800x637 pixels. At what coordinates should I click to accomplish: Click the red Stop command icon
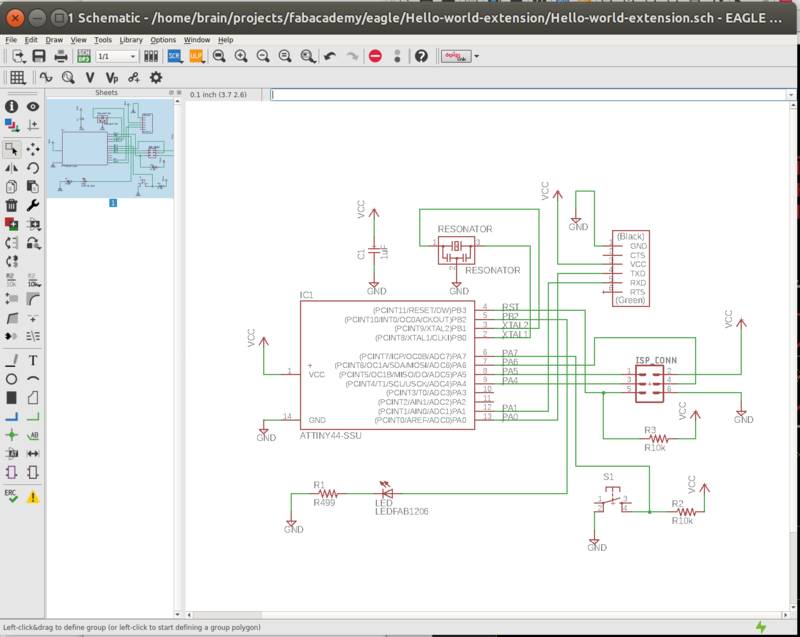[x=375, y=57]
